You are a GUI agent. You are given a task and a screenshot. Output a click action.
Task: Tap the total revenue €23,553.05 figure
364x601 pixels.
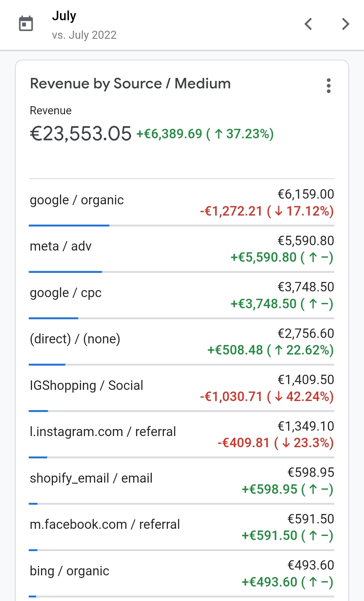[81, 134]
